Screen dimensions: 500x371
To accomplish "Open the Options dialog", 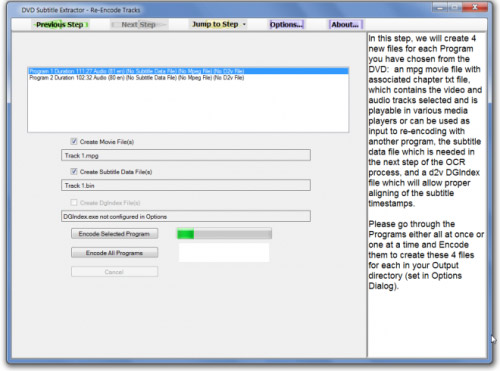I will point(287,25).
